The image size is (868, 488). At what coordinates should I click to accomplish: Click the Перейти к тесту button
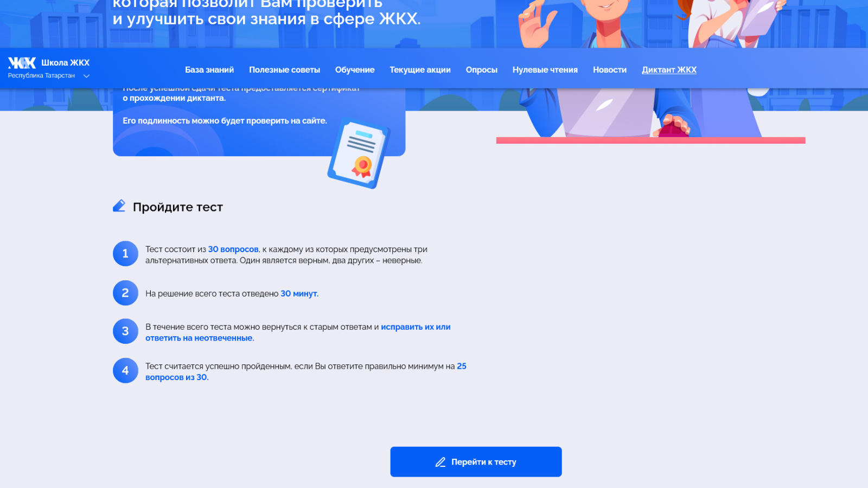tap(476, 462)
